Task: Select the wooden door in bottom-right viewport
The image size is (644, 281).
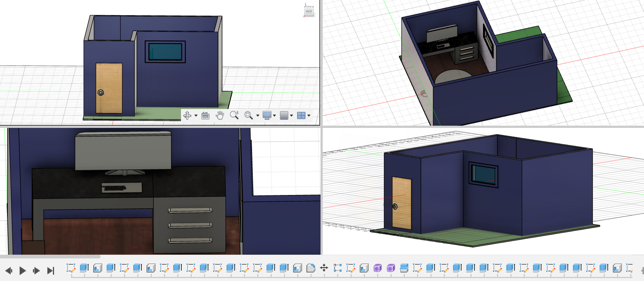Action: (x=402, y=203)
